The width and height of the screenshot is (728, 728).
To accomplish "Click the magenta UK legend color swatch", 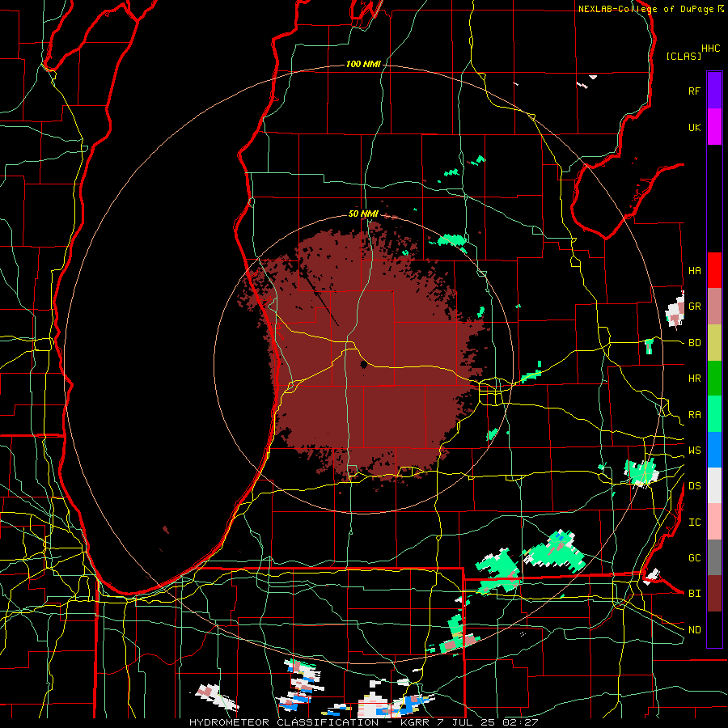I will [714, 127].
